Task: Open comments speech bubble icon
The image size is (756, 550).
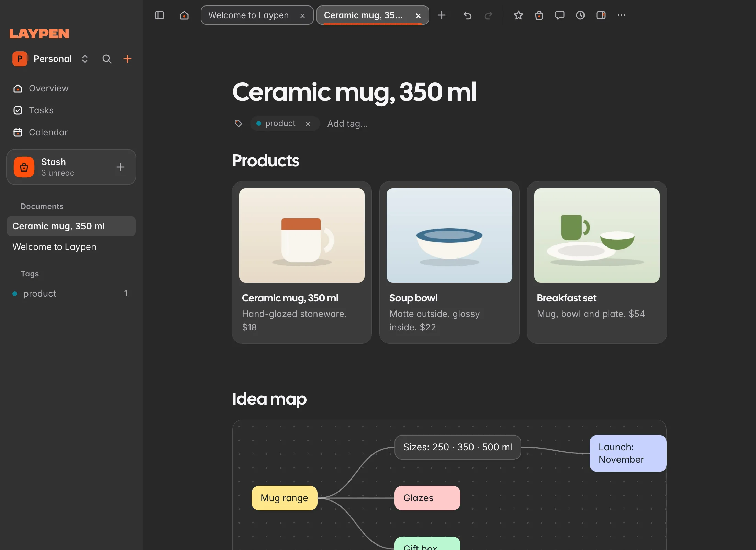Action: click(x=560, y=15)
